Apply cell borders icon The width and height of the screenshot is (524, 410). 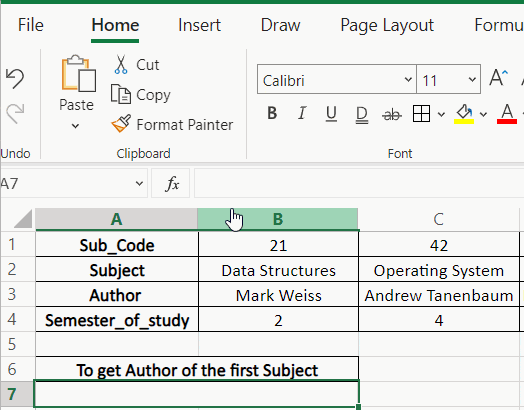coord(421,114)
